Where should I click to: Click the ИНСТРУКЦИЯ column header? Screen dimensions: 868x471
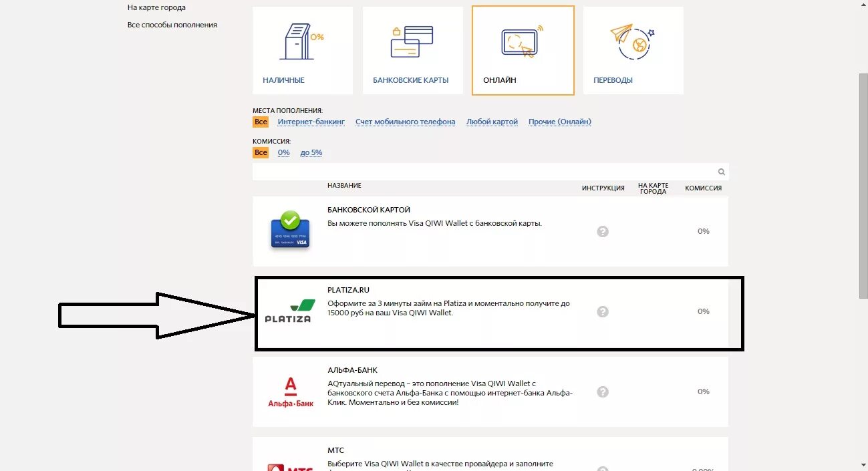tap(603, 188)
